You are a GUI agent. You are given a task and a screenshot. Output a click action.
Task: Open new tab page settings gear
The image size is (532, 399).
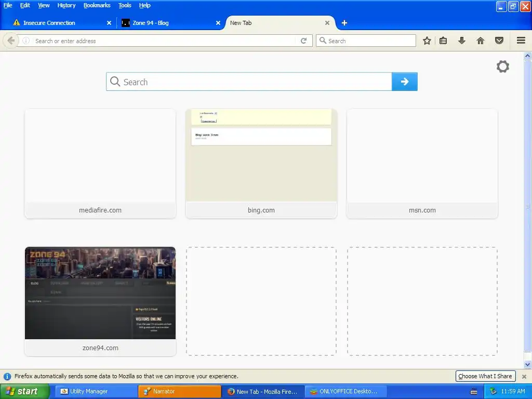(503, 66)
